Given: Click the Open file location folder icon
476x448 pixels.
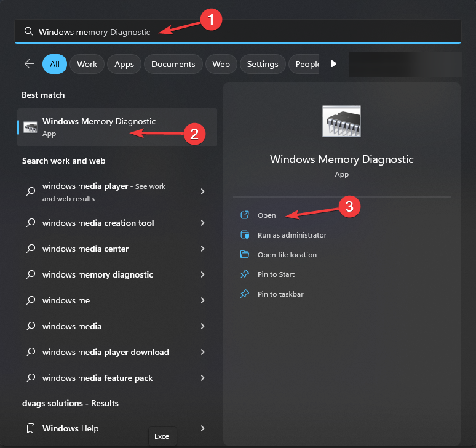Looking at the screenshot, I should tap(245, 254).
